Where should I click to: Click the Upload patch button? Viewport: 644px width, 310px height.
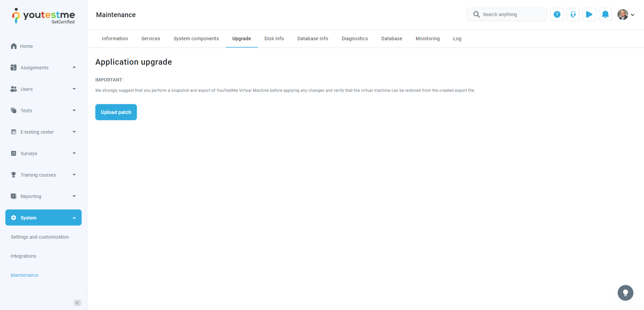(x=116, y=112)
